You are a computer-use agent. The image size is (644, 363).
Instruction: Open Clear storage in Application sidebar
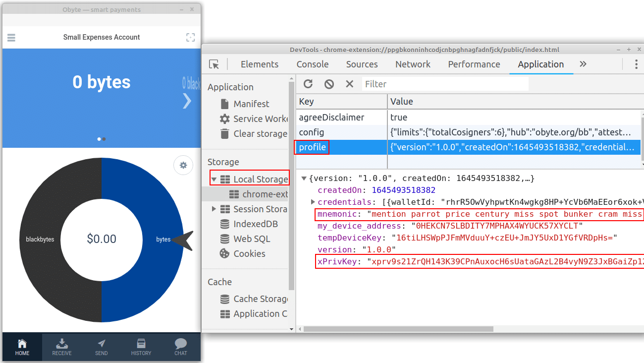coord(253,134)
